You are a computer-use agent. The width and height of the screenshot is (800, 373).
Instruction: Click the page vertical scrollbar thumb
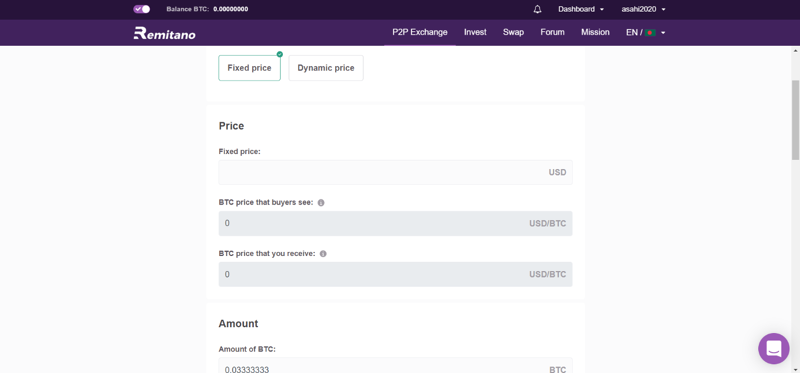point(795,120)
